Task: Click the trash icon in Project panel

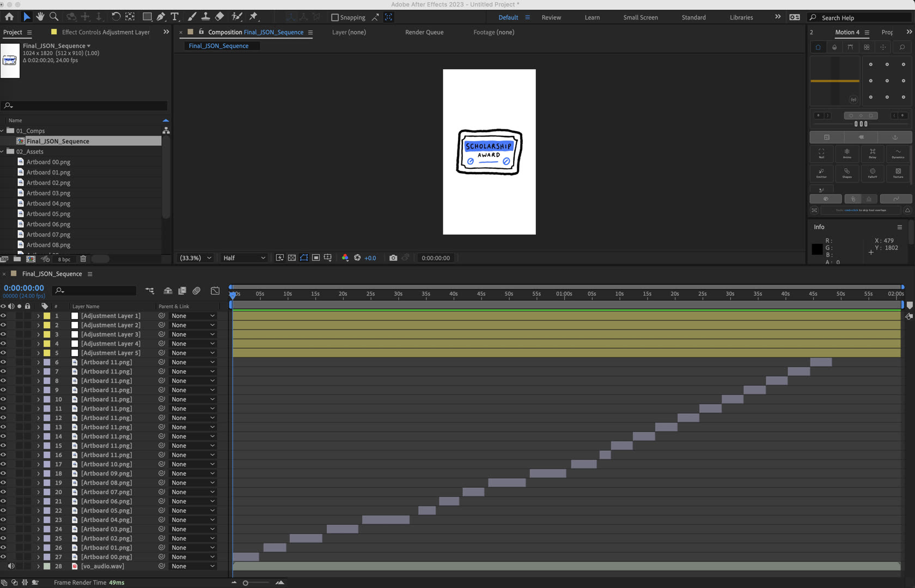Action: [83, 259]
